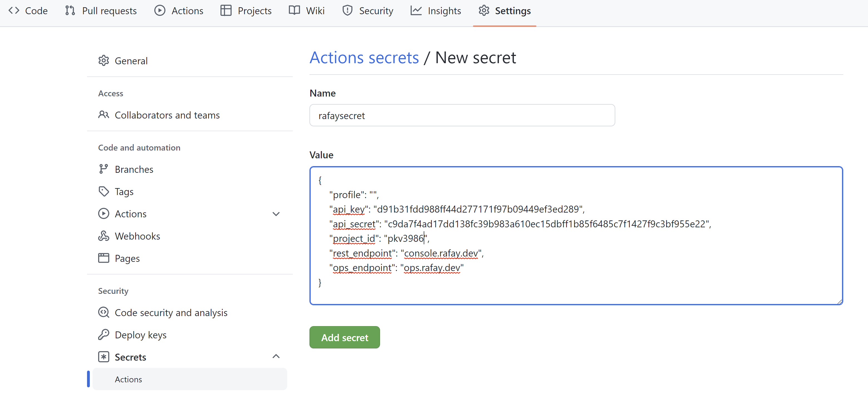Click the Webhooks icon
The width and height of the screenshot is (868, 394).
103,236
